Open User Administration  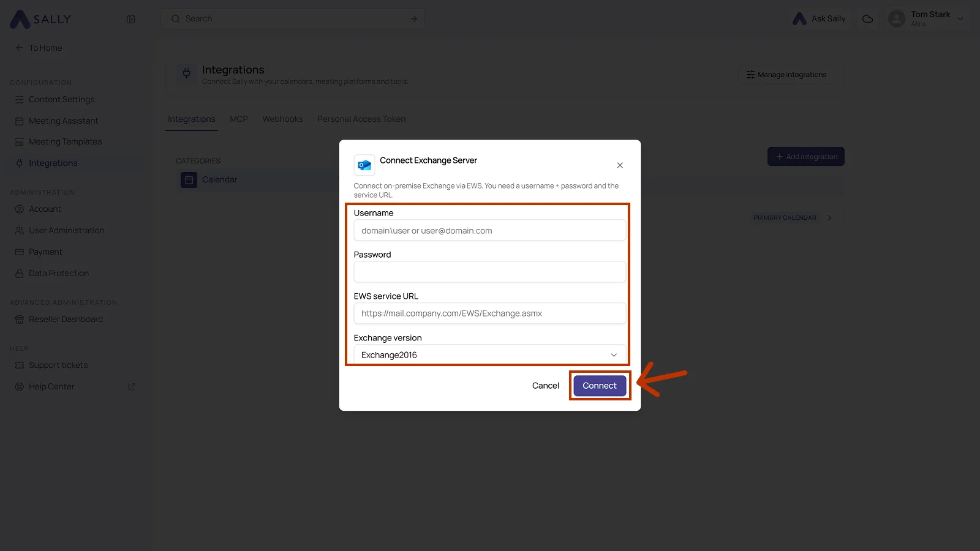66,230
